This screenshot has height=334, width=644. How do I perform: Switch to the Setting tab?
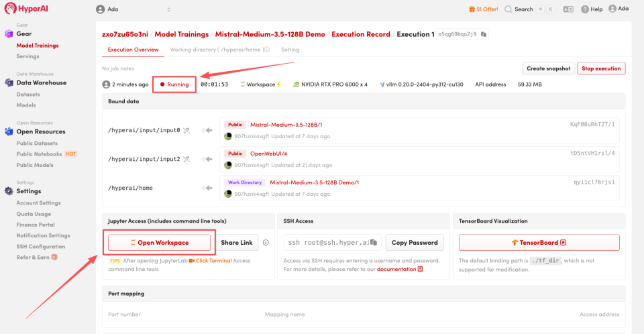tap(290, 50)
